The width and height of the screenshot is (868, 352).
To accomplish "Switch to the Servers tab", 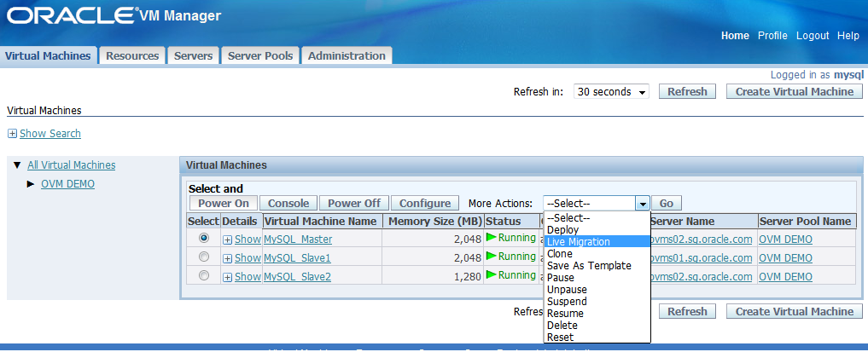I will (x=193, y=55).
